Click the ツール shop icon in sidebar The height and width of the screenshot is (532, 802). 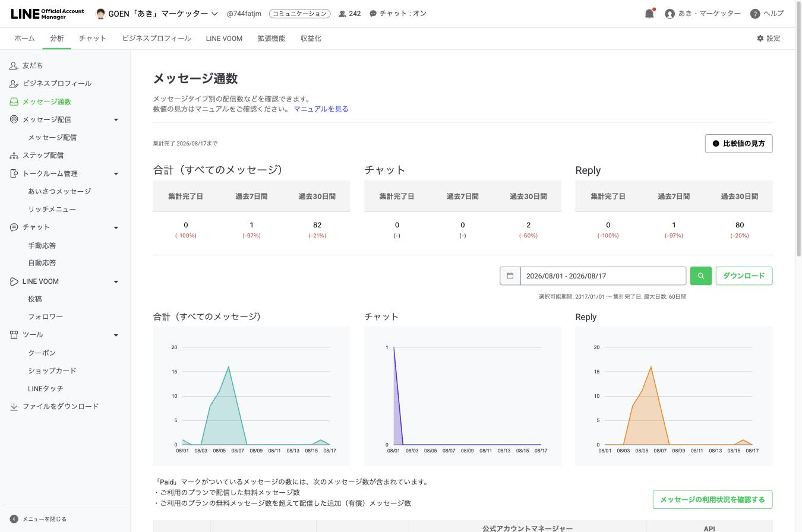(x=14, y=335)
